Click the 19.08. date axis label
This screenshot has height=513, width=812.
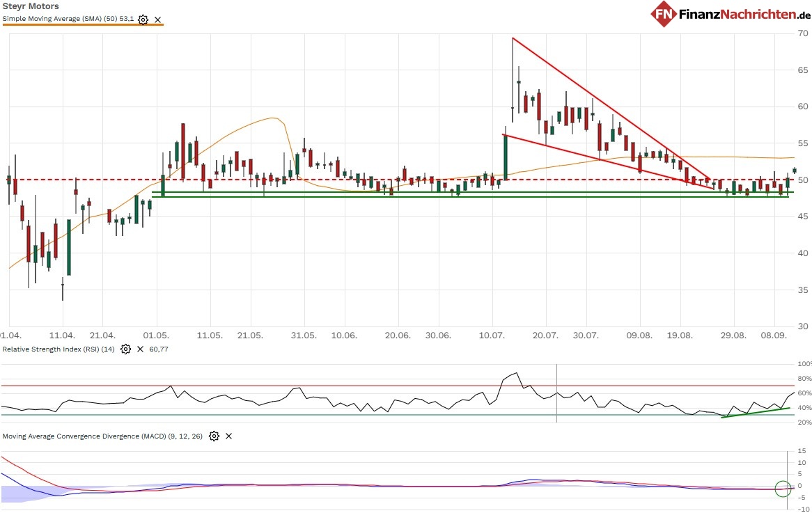coord(680,335)
